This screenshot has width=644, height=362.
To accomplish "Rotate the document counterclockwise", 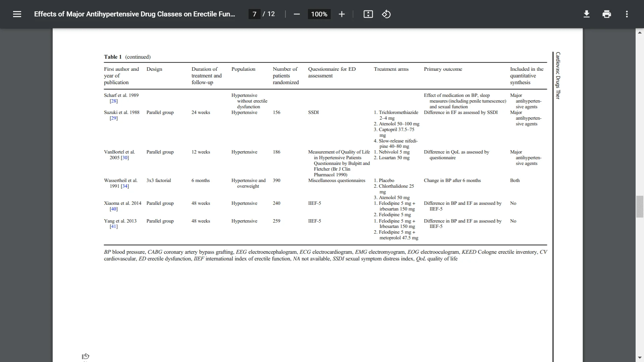I will [x=386, y=14].
